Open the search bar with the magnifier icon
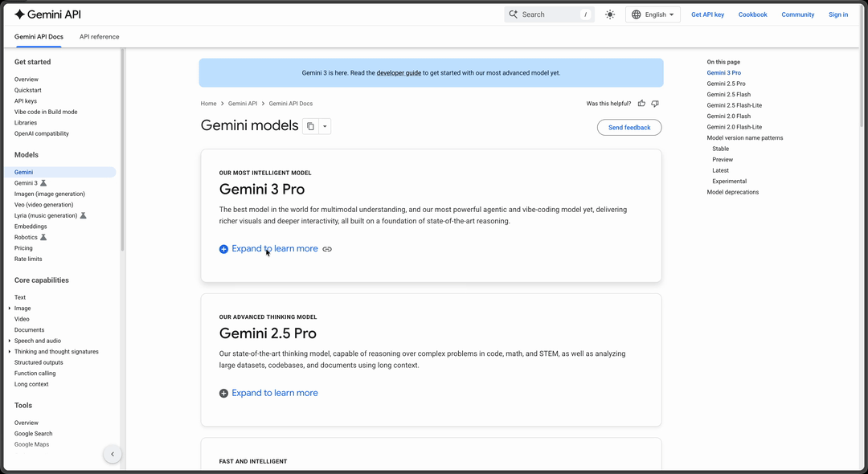The image size is (868, 474). (512, 14)
